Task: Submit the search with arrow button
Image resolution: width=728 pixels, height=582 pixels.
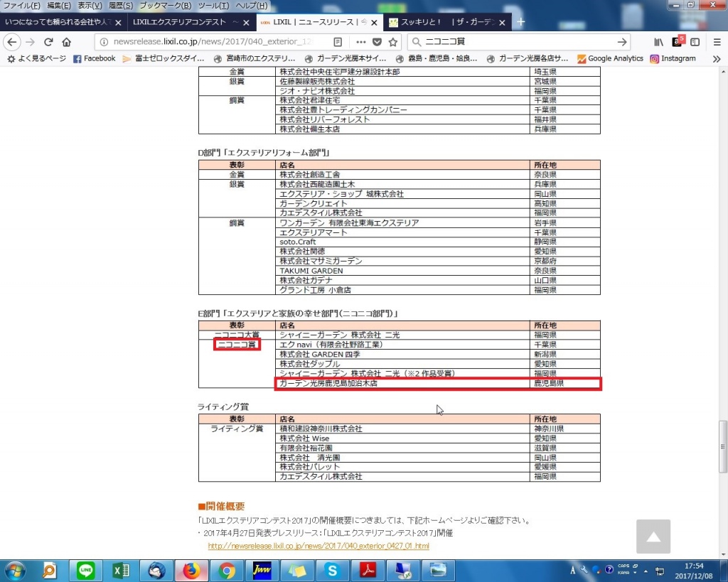Action: 621,42
